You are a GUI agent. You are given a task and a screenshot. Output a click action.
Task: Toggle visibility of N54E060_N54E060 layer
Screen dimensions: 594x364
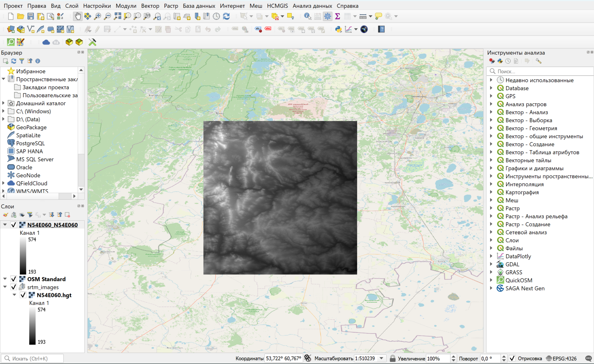[x=13, y=225]
